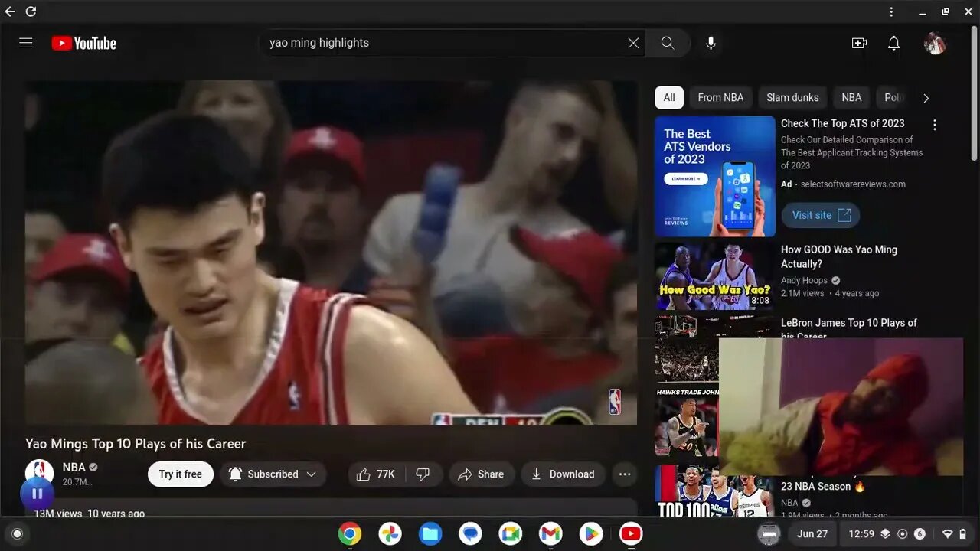Open more actions ellipsis under video

click(625, 474)
